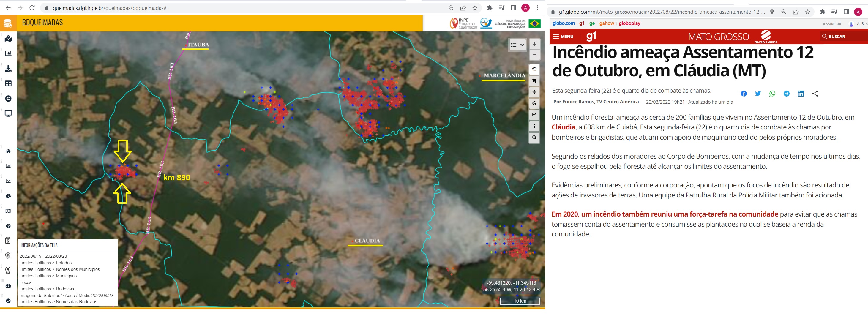Open the pie chart icon in sidebar
The width and height of the screenshot is (868, 316).
click(x=8, y=196)
